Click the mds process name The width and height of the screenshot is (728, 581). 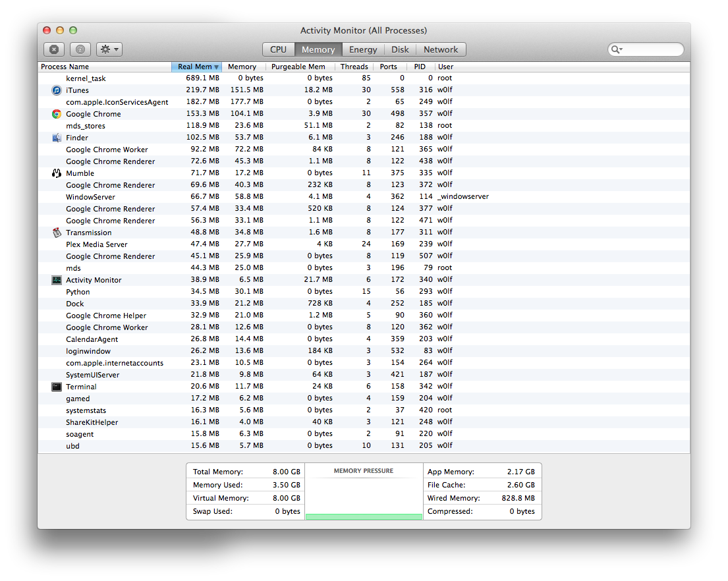click(x=73, y=267)
